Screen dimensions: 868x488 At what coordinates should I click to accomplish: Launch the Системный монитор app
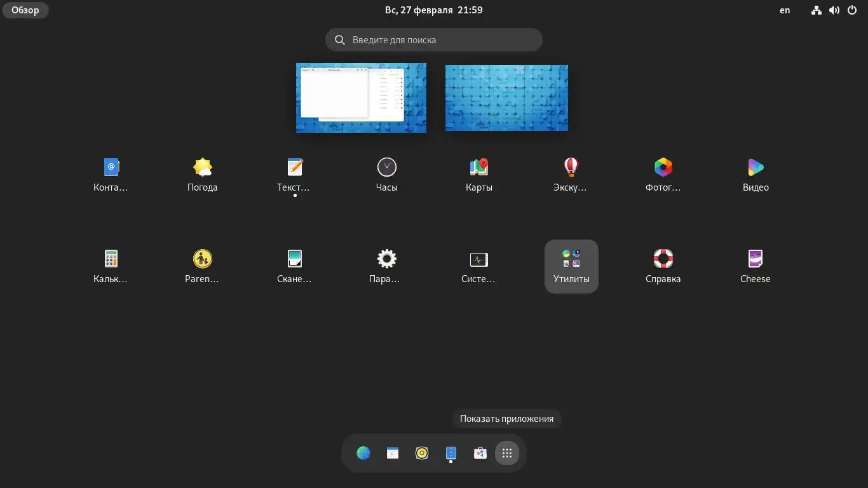478,266
